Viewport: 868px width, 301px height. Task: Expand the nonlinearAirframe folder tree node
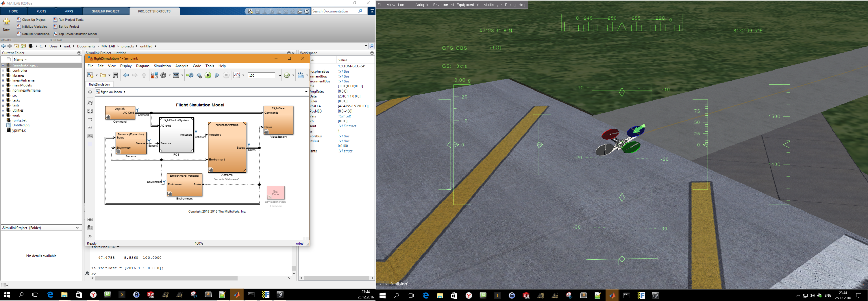tap(3, 91)
